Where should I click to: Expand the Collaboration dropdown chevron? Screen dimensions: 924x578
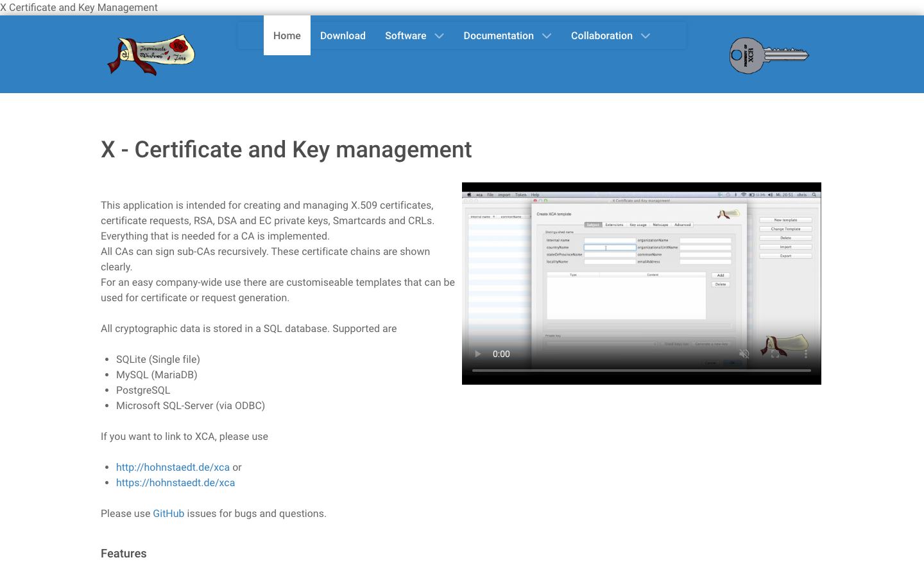[x=646, y=36]
